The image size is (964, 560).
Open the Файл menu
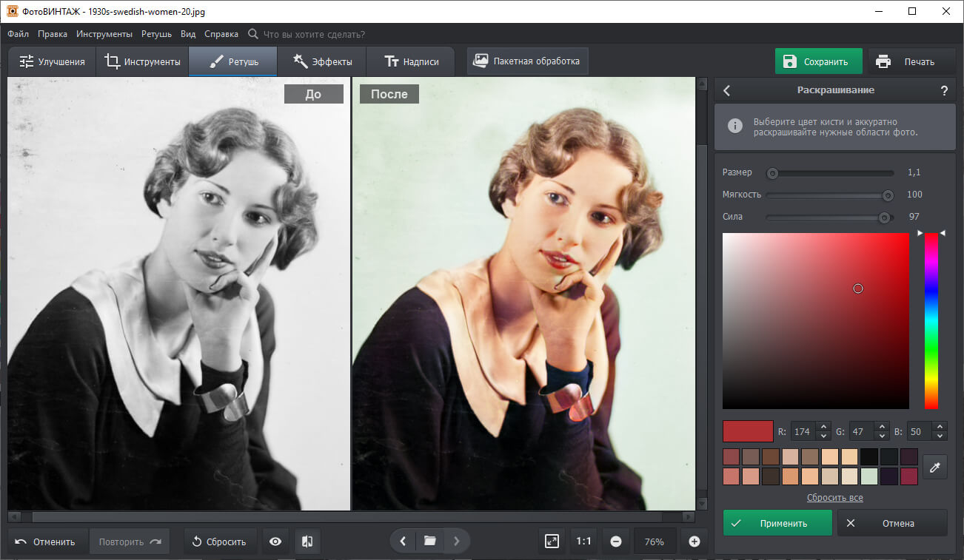click(x=17, y=33)
